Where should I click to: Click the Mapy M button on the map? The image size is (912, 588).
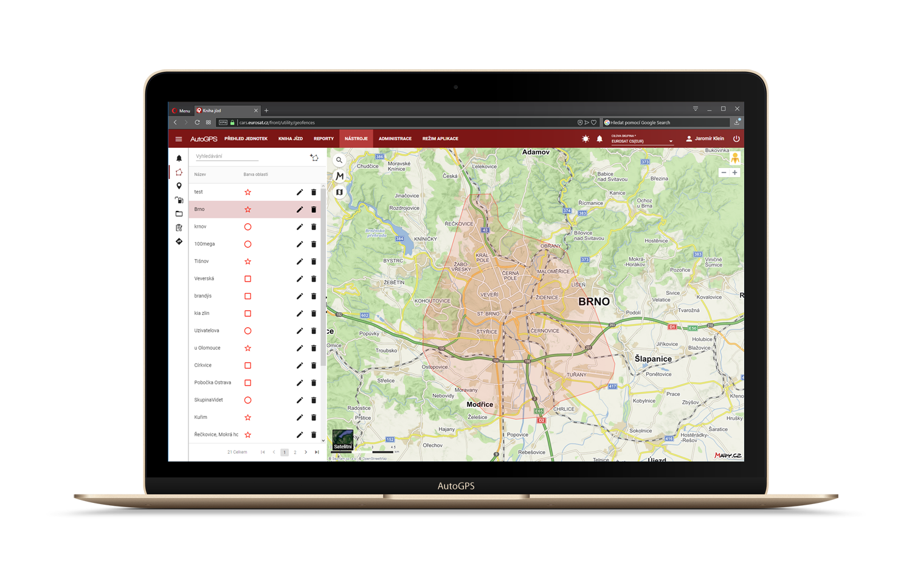point(339,176)
